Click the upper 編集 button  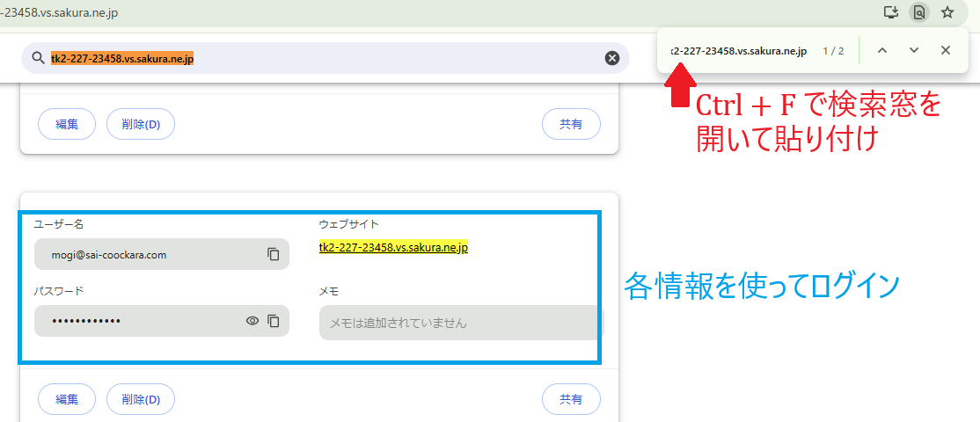click(67, 124)
